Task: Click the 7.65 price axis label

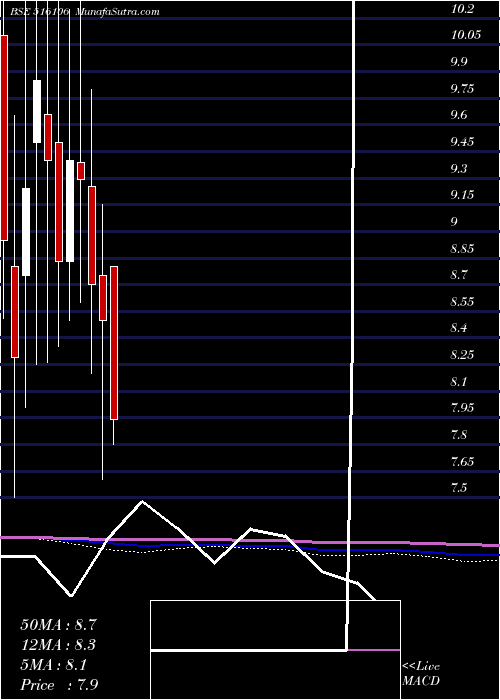Action: [462, 461]
